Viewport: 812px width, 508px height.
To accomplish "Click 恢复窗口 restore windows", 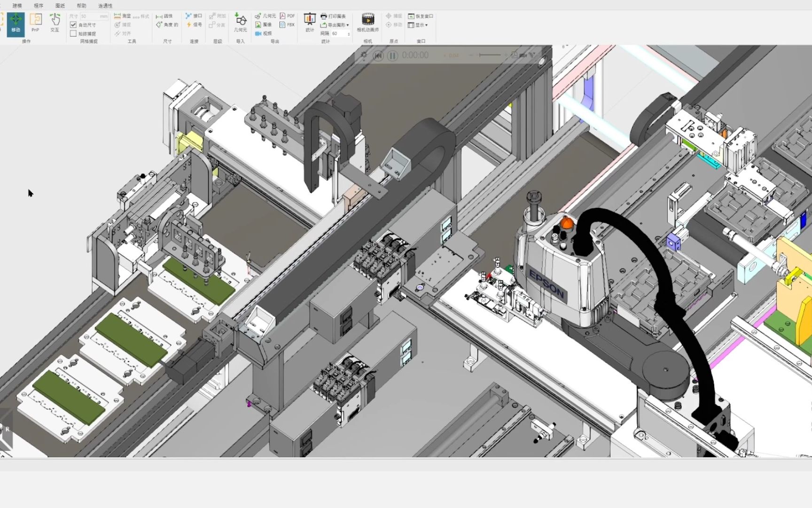I will tap(421, 16).
